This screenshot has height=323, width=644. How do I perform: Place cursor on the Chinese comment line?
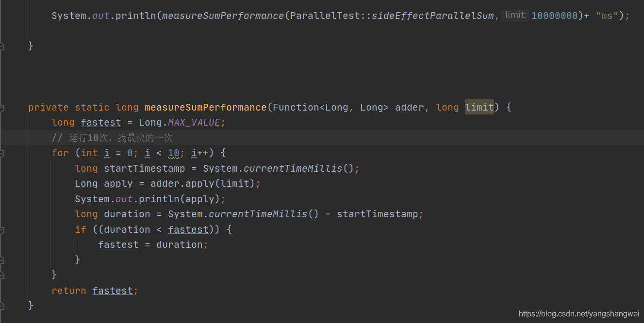[121, 138]
